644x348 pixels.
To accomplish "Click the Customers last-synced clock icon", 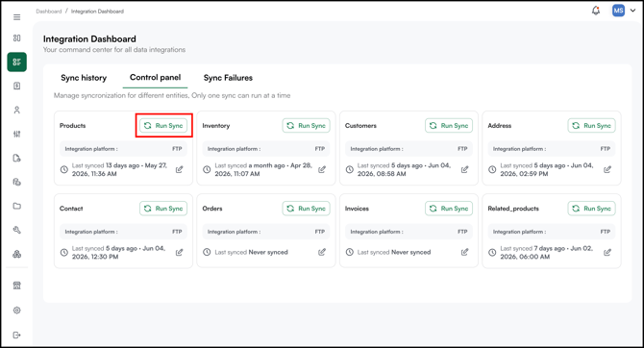I will (x=350, y=169).
